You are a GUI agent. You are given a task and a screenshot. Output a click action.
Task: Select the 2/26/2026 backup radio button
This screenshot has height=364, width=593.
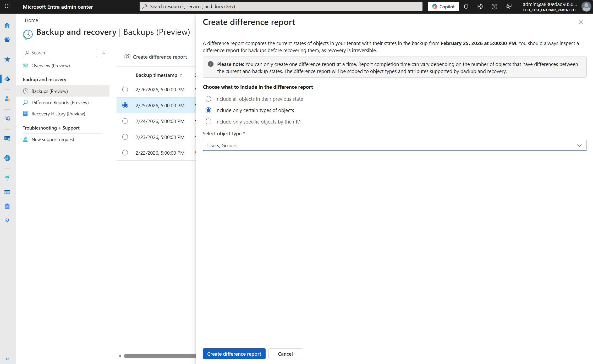click(125, 89)
